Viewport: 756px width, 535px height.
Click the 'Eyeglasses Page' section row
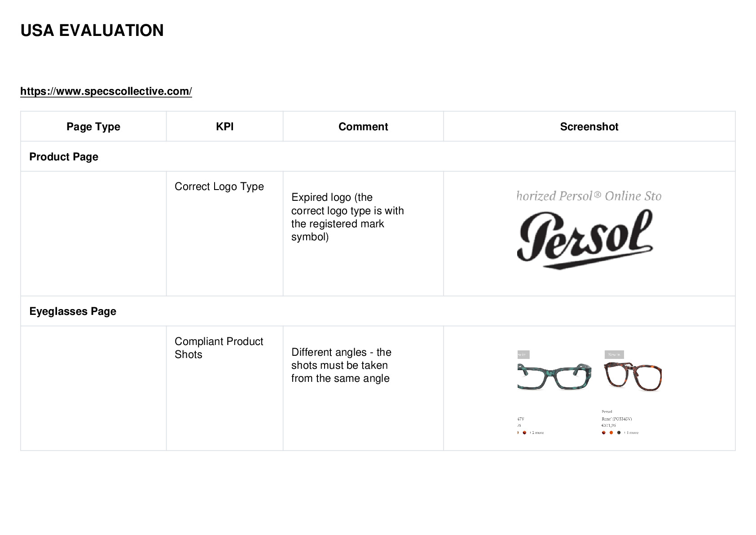[x=378, y=311]
